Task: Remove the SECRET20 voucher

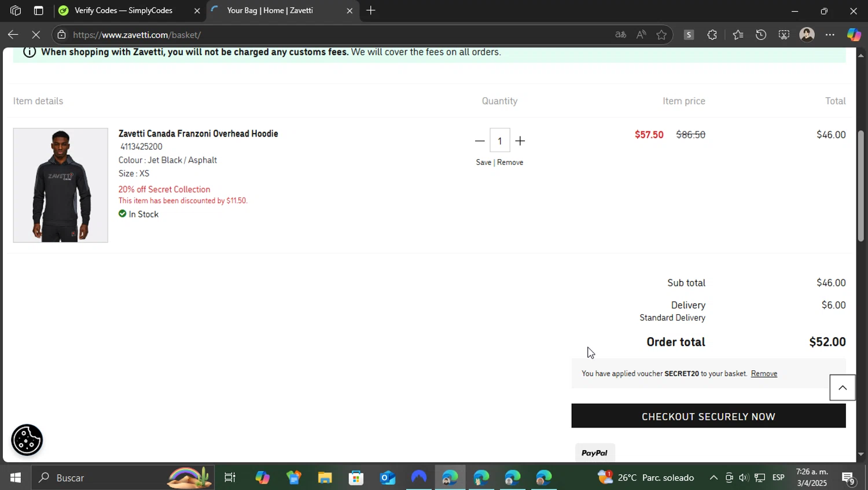Action: (764, 374)
